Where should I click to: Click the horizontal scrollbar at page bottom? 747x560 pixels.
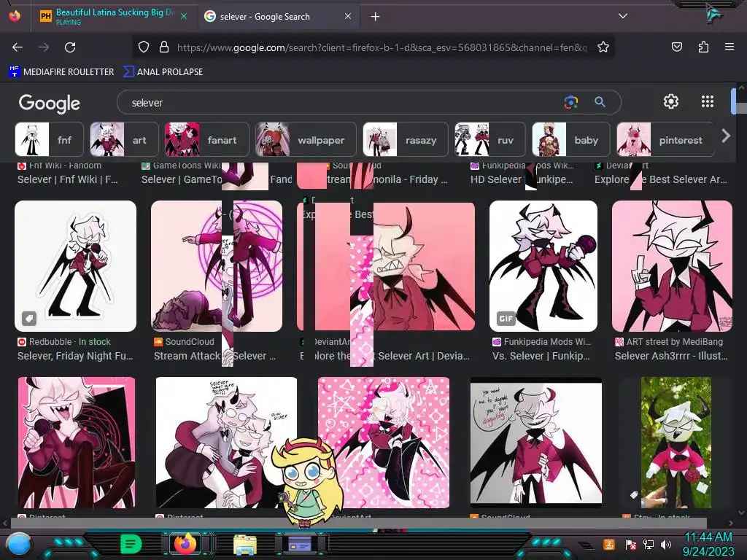(358, 523)
